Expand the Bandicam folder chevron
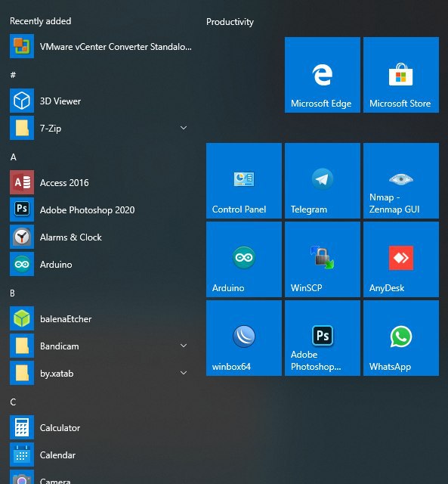Image resolution: width=448 pixels, height=484 pixels. (184, 346)
